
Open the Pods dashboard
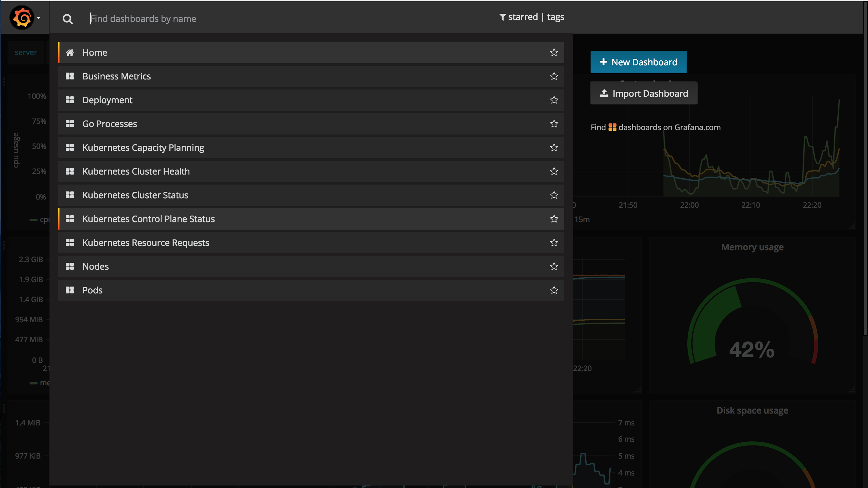tap(311, 290)
